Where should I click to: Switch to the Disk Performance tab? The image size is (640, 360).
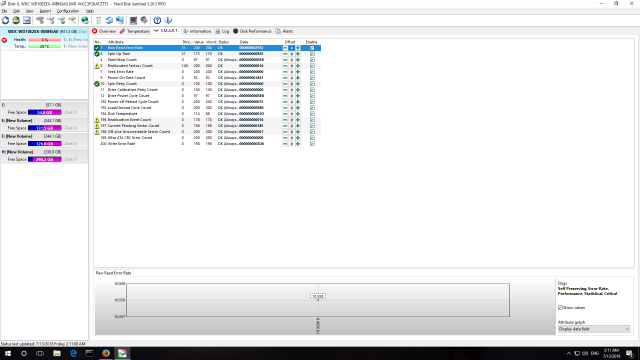coord(252,31)
